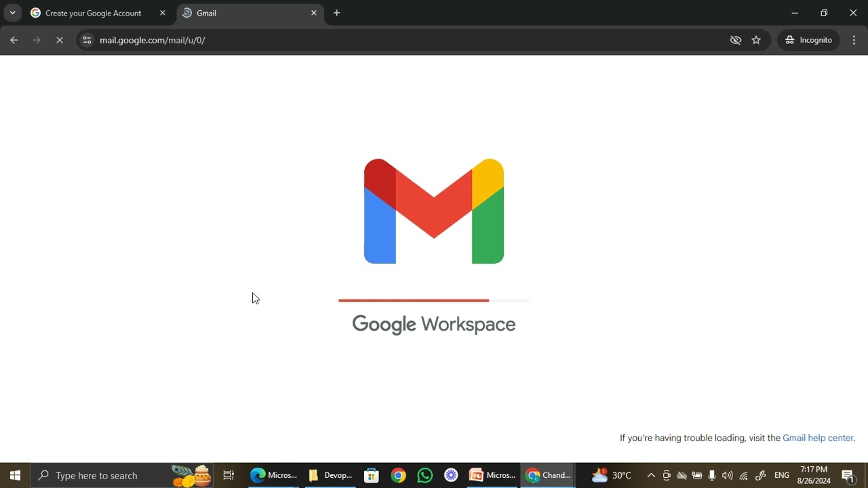The height and width of the screenshot is (488, 868).
Task: Open clock showing 7:17 PM
Action: (x=814, y=475)
